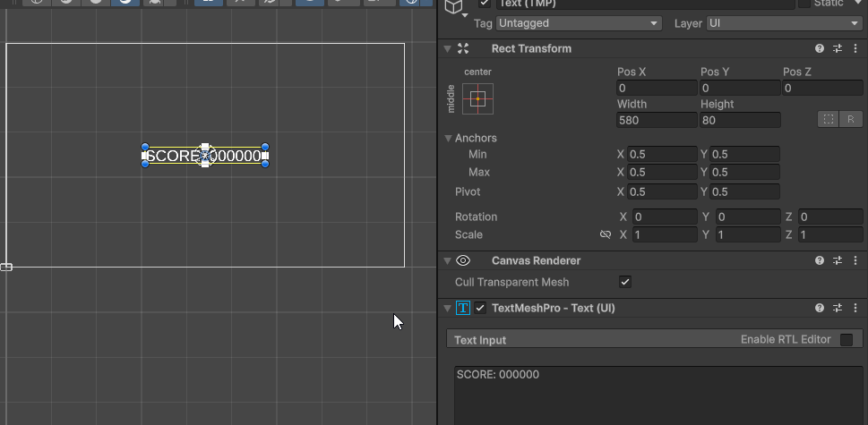This screenshot has height=425, width=868.
Task: Click the Pivot label
Action: click(x=468, y=191)
